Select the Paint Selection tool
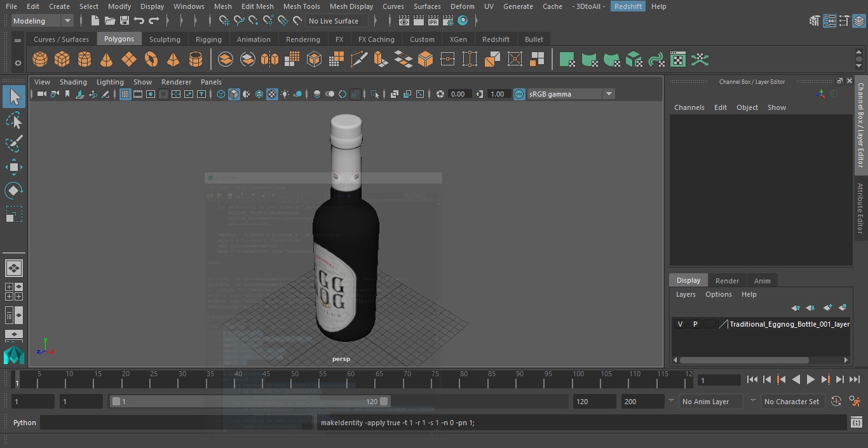This screenshot has height=448, width=868. [x=14, y=144]
